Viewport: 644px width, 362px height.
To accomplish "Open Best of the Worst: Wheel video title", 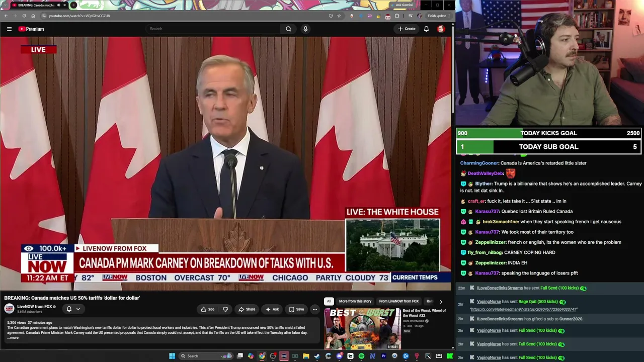I will point(424,313).
